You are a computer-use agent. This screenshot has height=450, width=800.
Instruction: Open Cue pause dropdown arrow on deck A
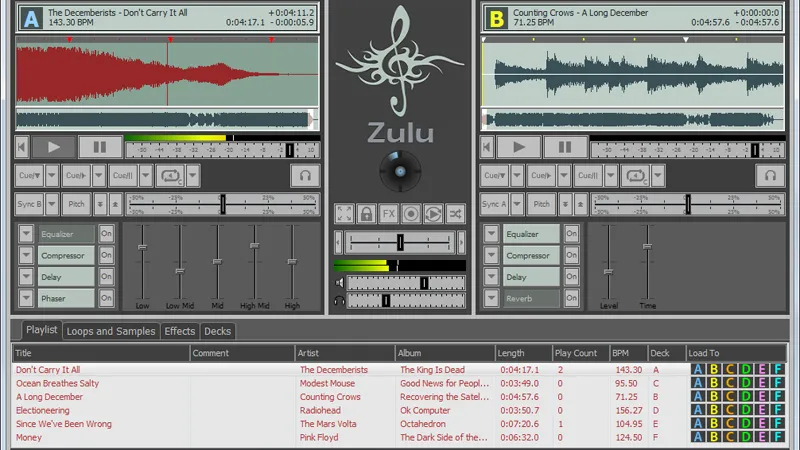(x=145, y=176)
